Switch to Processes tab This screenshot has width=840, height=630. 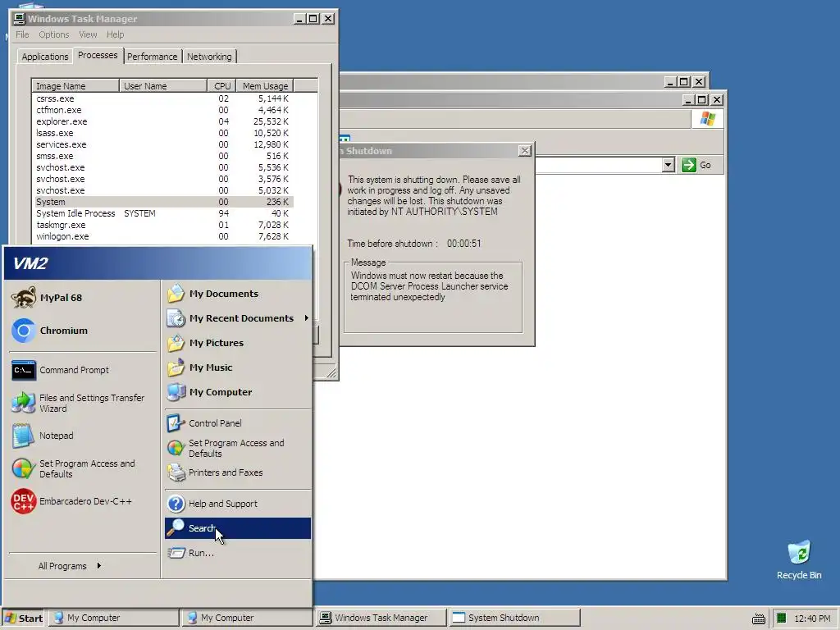[x=98, y=55]
